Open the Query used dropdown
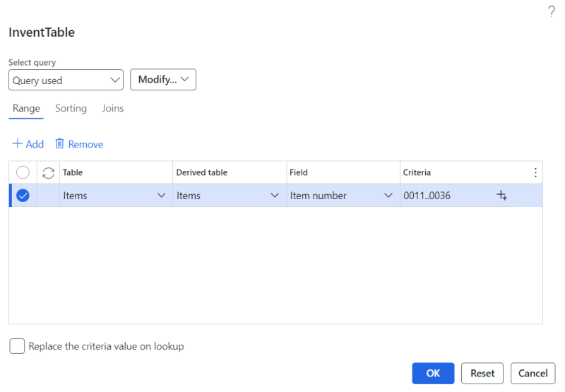The image size is (565, 392). [x=66, y=80]
